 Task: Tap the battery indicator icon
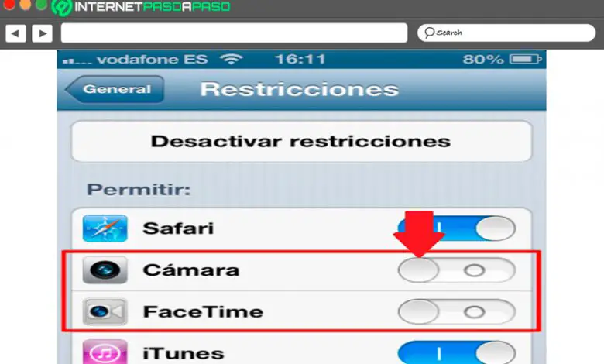(526, 59)
